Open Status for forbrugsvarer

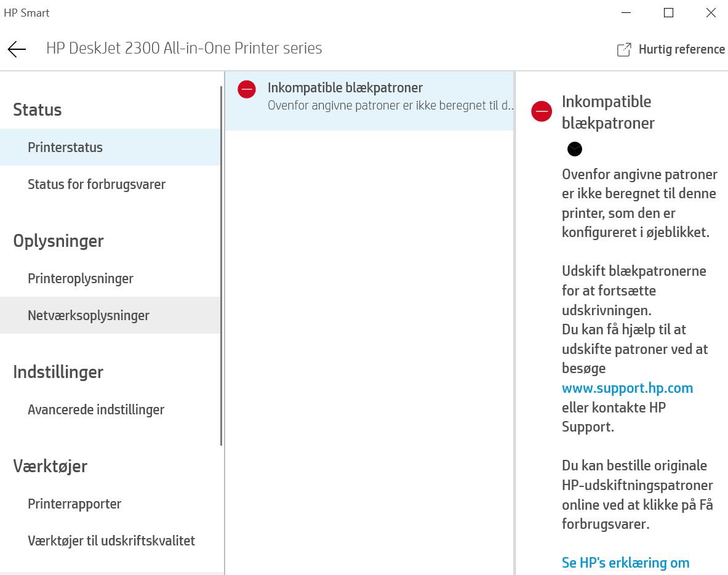[x=97, y=185]
